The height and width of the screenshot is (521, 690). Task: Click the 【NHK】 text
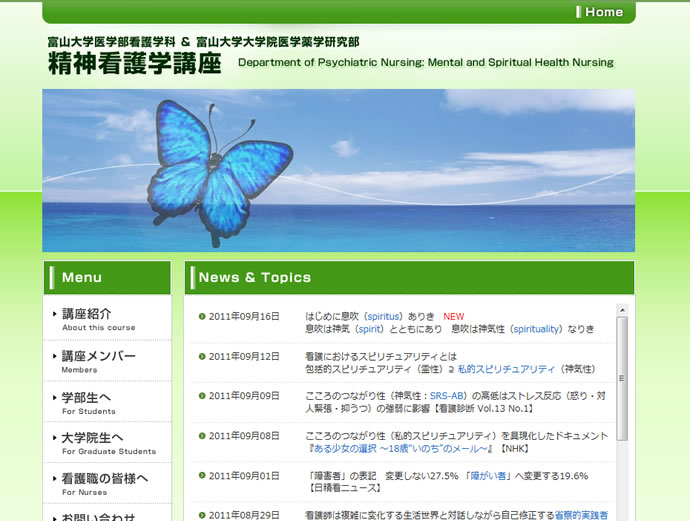[x=514, y=449]
